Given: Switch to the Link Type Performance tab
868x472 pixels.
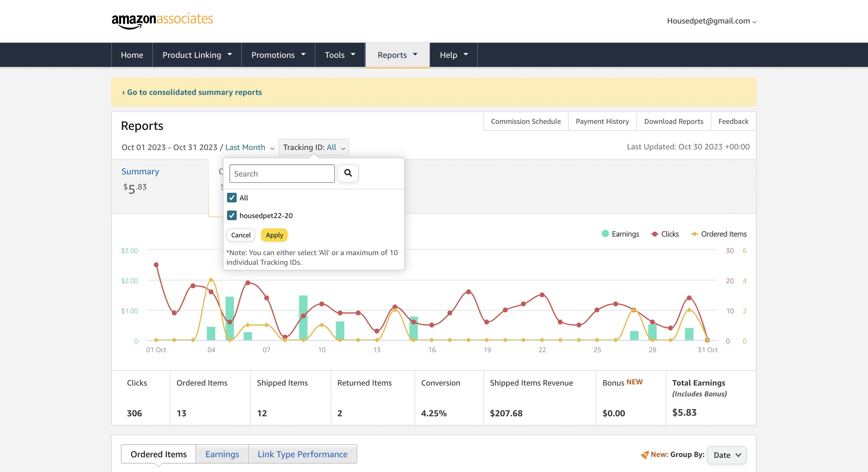Looking at the screenshot, I should coord(303,454).
